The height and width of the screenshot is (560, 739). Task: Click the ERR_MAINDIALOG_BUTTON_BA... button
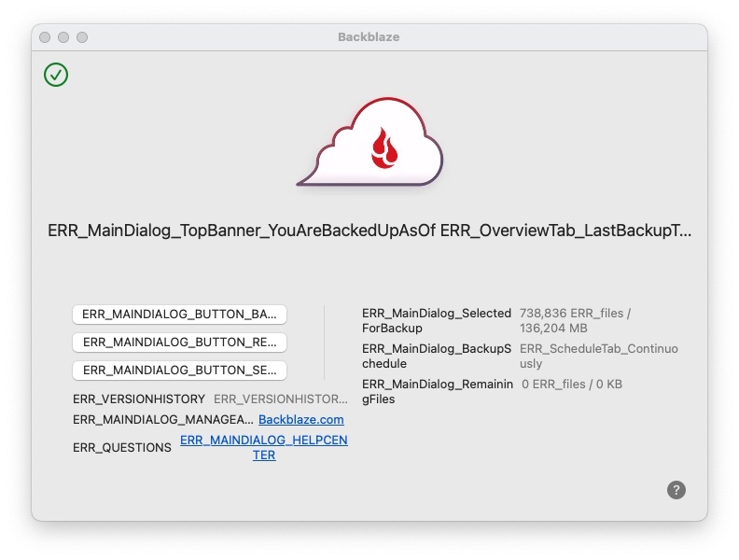179,315
